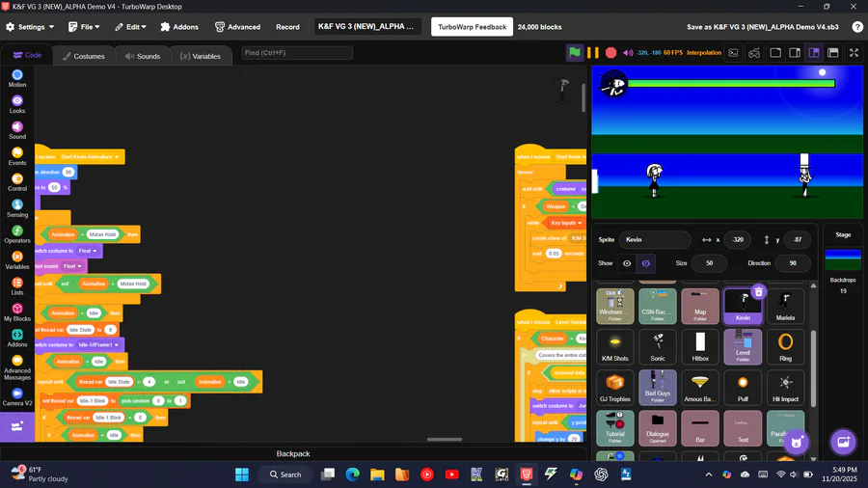
Task: Open the Advanced Messages category
Action: tap(17, 368)
